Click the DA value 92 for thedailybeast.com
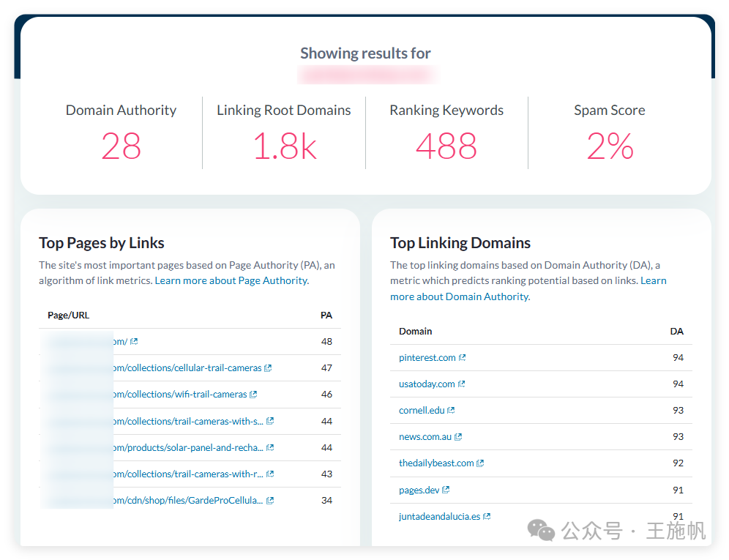Viewport: 729px width, 560px height. click(678, 463)
